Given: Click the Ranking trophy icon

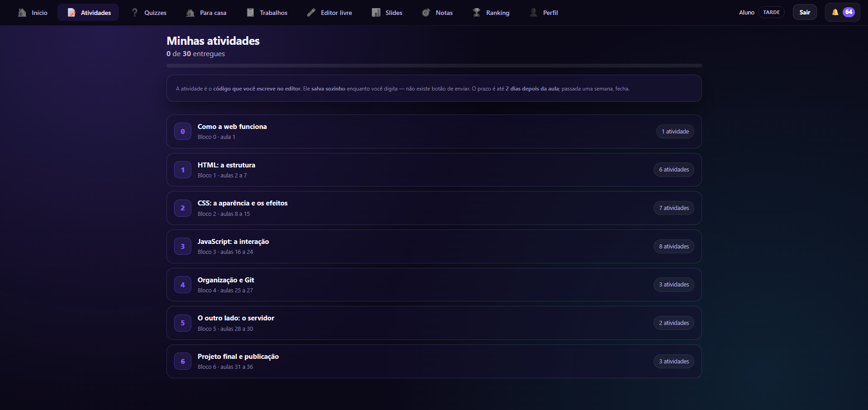Looking at the screenshot, I should click(477, 13).
